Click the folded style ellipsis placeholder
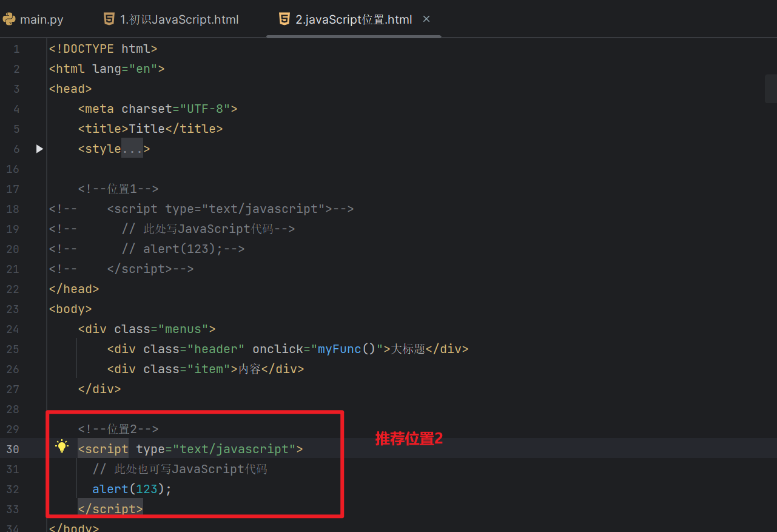This screenshot has width=777, height=532. [x=132, y=149]
